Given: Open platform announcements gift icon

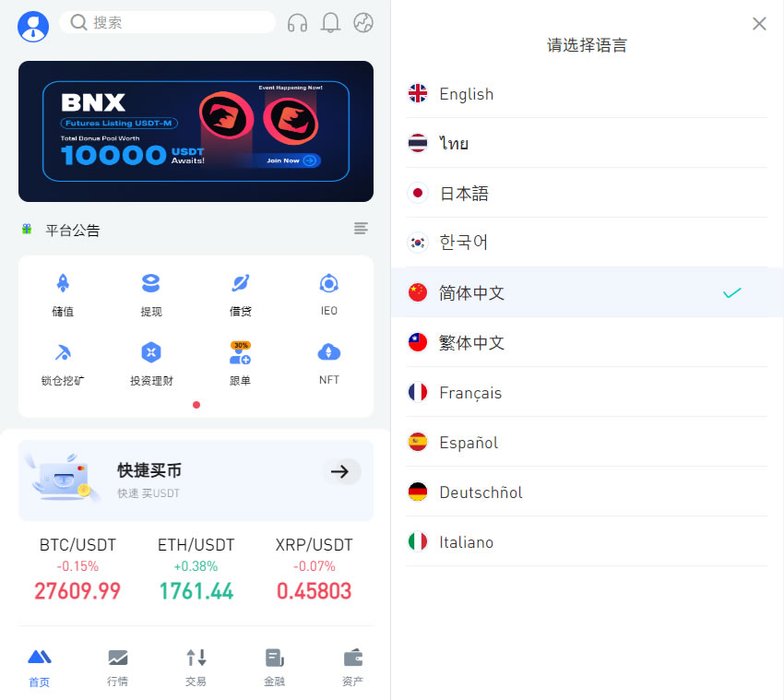Looking at the screenshot, I should coord(27,229).
